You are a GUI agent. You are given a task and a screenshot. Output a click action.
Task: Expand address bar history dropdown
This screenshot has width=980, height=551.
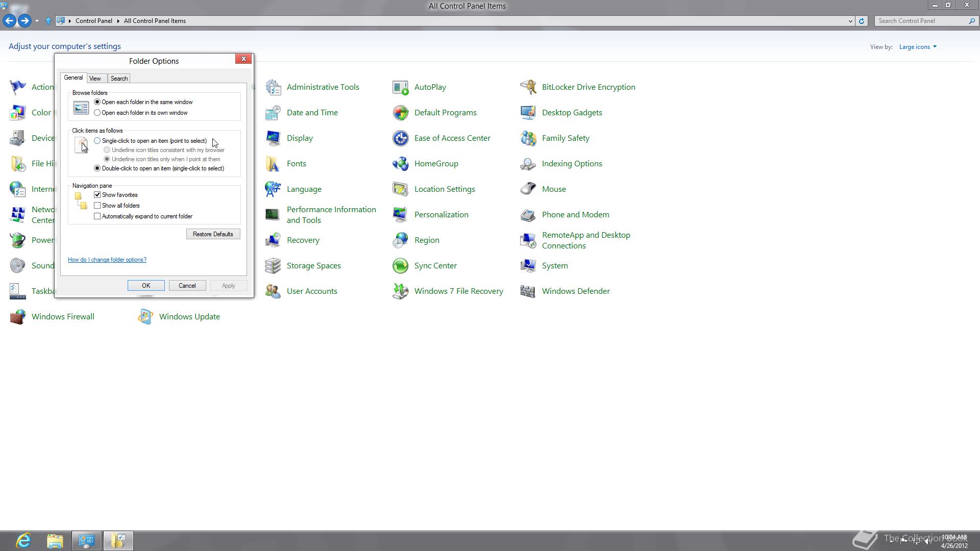850,21
